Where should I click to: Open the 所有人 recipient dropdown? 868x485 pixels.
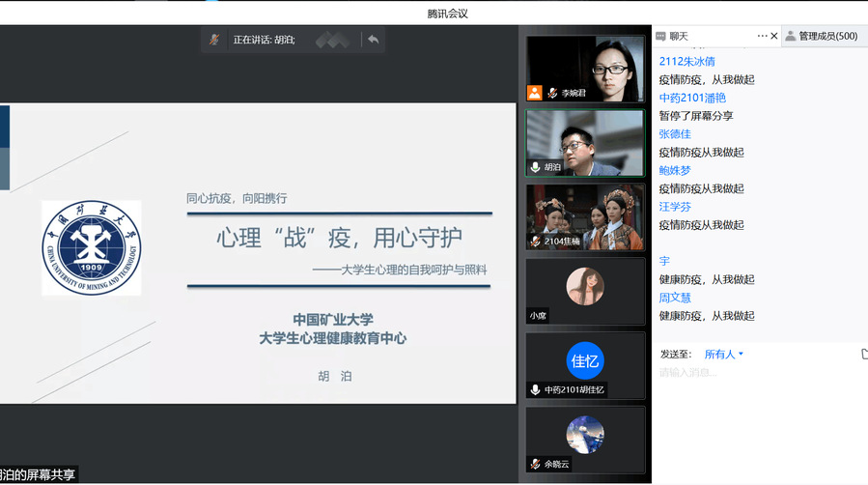(x=724, y=354)
